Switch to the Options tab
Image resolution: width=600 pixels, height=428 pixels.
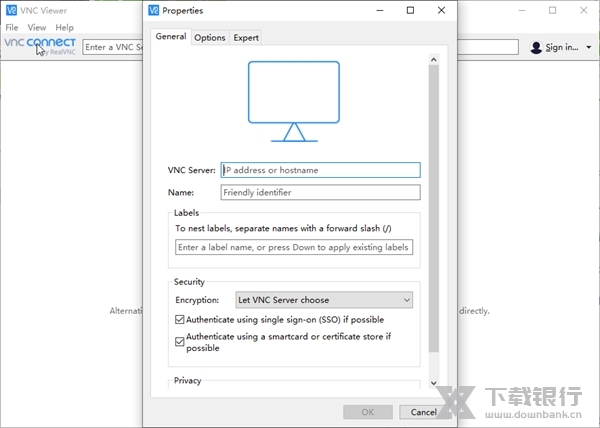click(210, 38)
